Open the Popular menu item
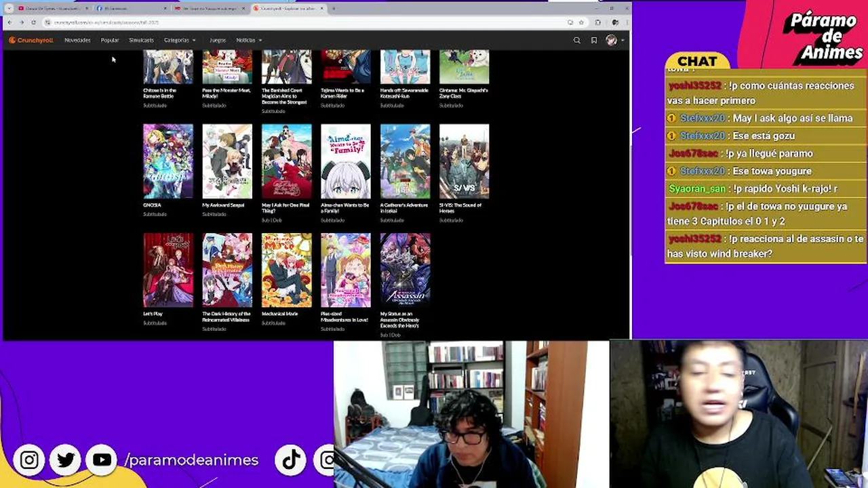 [110, 40]
